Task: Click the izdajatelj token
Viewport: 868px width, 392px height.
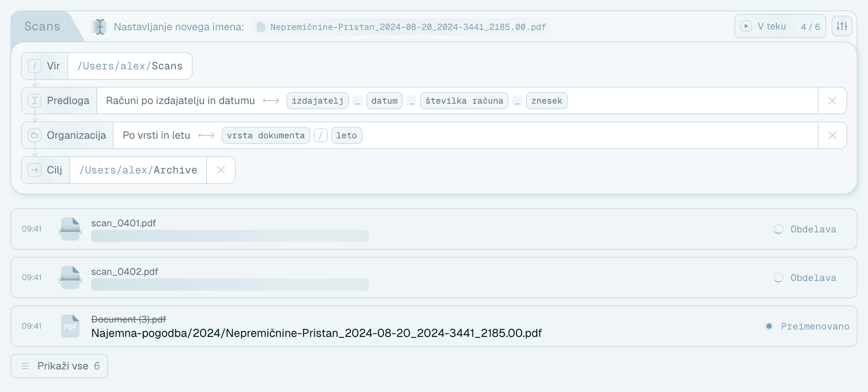Action: [318, 101]
